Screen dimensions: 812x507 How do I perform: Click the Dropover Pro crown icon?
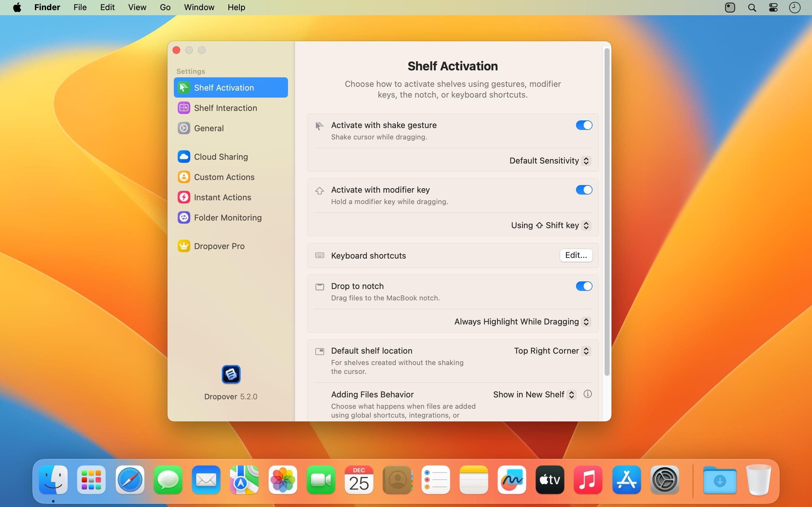click(x=184, y=246)
